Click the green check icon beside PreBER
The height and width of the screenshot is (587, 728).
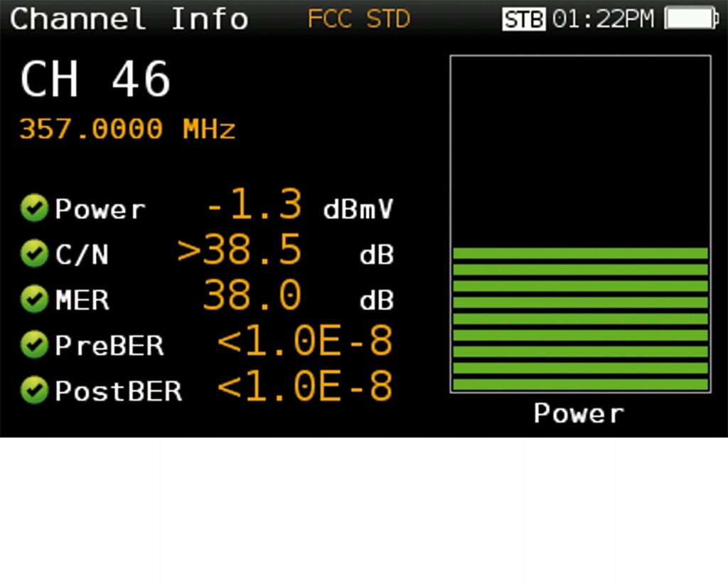tap(34, 344)
